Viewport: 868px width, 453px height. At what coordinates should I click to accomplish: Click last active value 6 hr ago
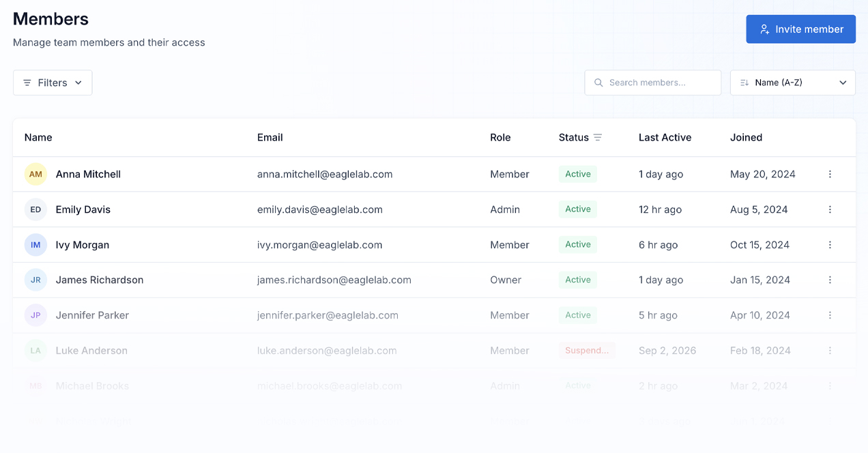(659, 245)
